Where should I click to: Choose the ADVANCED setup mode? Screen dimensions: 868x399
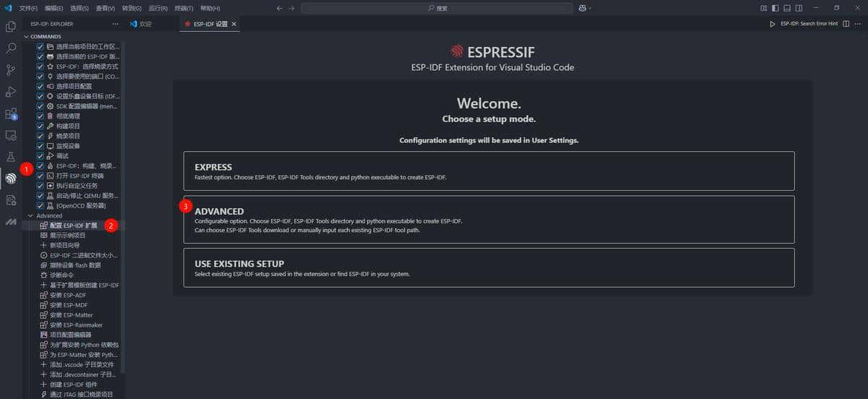[x=489, y=219]
